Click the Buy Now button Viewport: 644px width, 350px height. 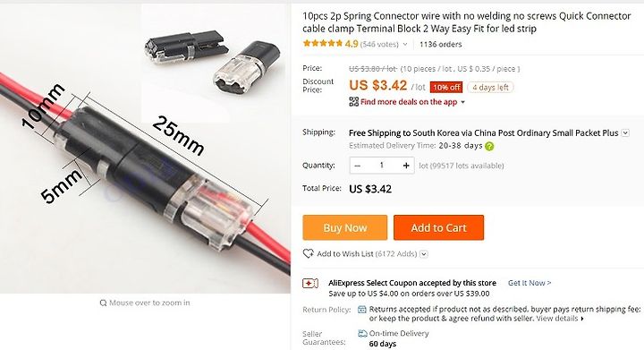pyautogui.click(x=345, y=227)
